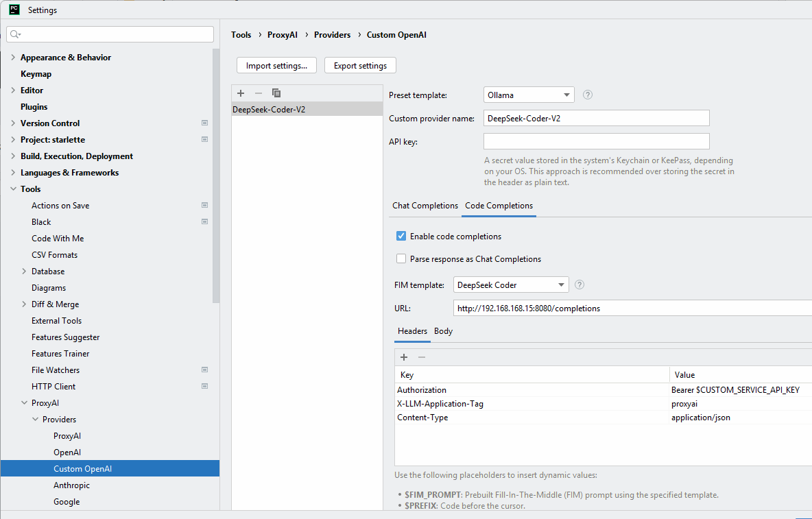Check Parse response as Chat Completions
The height and width of the screenshot is (519, 812).
[x=401, y=259]
